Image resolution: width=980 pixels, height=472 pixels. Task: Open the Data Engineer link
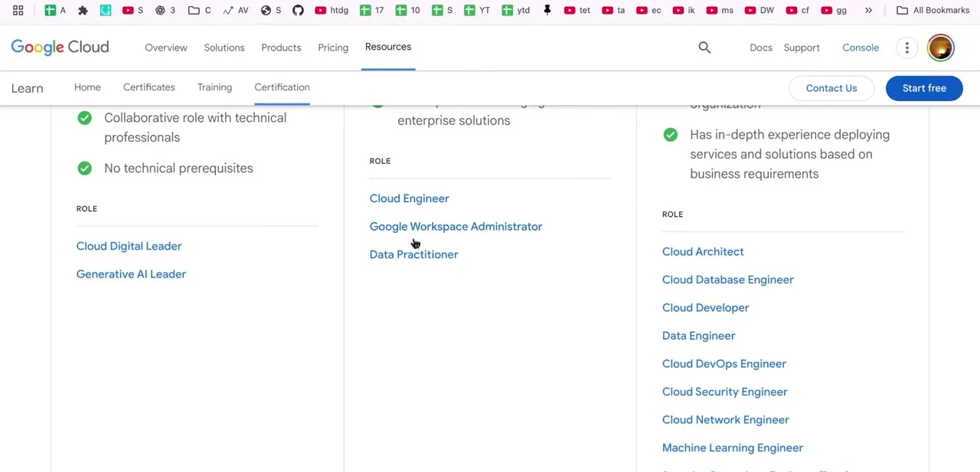point(698,336)
